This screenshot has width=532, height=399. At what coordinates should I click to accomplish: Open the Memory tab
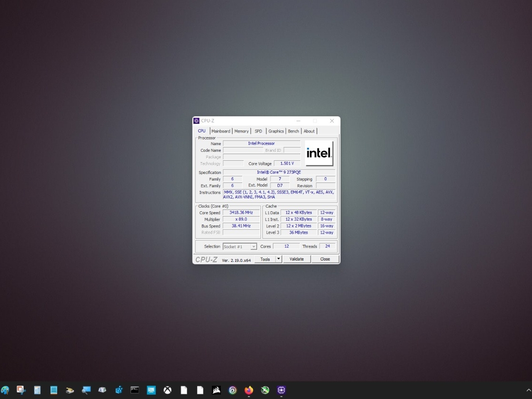point(241,131)
